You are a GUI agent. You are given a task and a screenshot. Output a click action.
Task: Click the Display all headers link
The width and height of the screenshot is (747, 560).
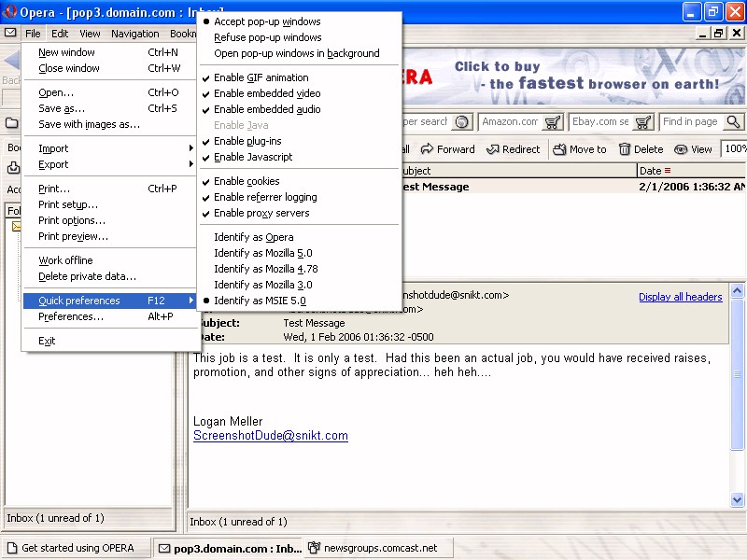680,297
